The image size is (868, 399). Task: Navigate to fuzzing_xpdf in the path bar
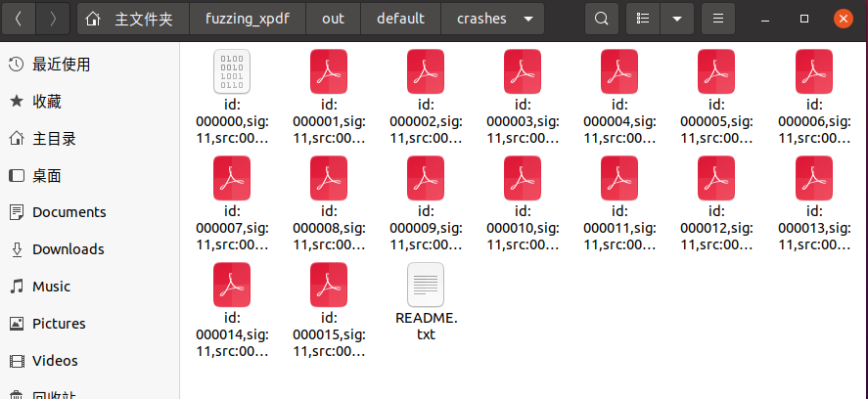[x=248, y=19]
